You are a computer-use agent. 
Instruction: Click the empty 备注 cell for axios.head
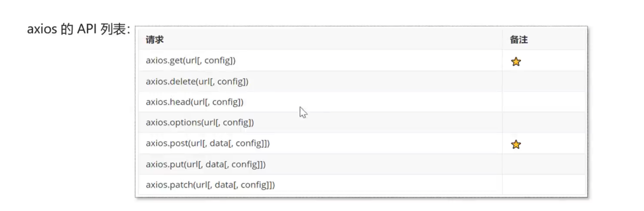(544, 102)
